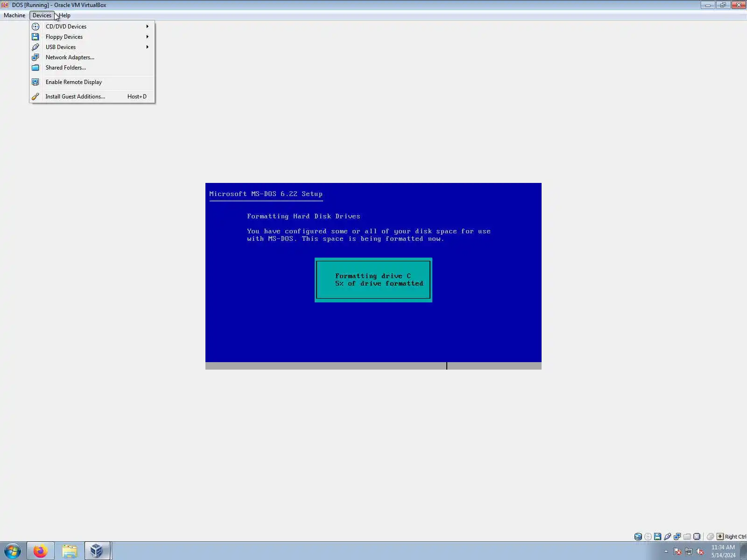Screen dimensions: 747x560
Task: Toggle Enable Remote Display menu item
Action: tap(92, 82)
